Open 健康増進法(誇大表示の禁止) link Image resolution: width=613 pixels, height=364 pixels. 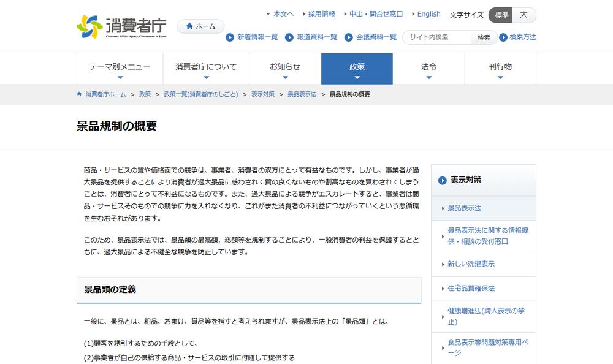(486, 316)
